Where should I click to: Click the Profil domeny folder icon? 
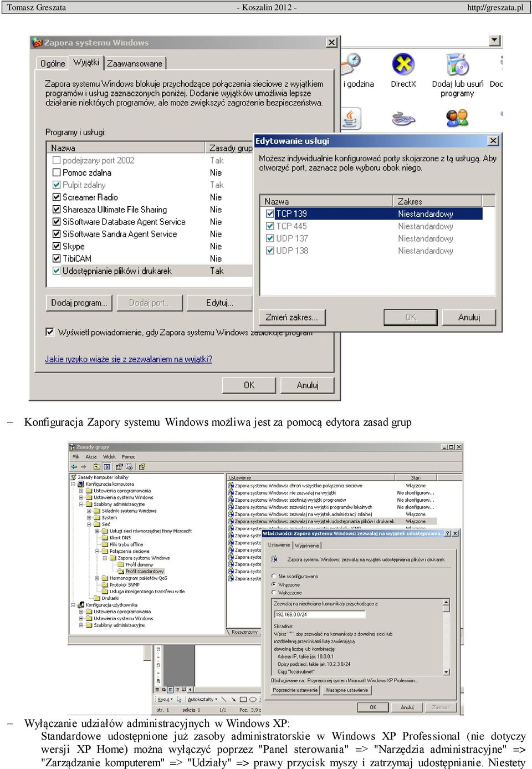pos(121,564)
